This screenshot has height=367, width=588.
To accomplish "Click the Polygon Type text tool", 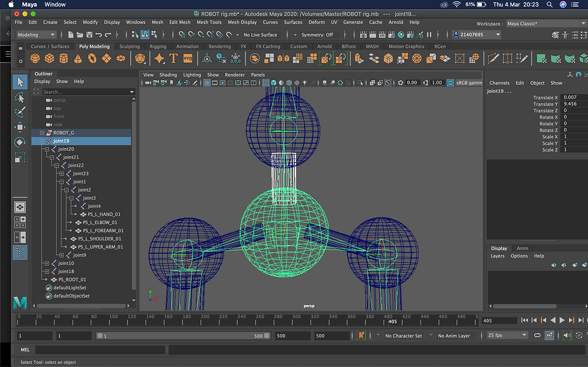I will tap(173, 59).
